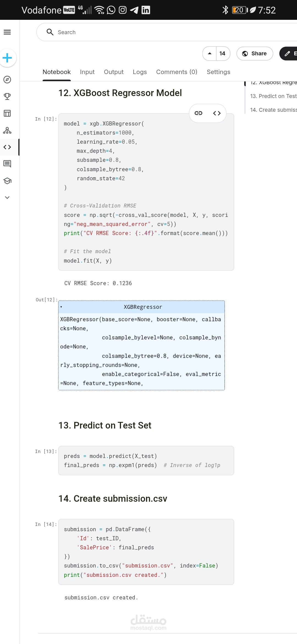This screenshot has width=297, height=644.
Task: Tap the battery level indicator
Action: (x=240, y=10)
